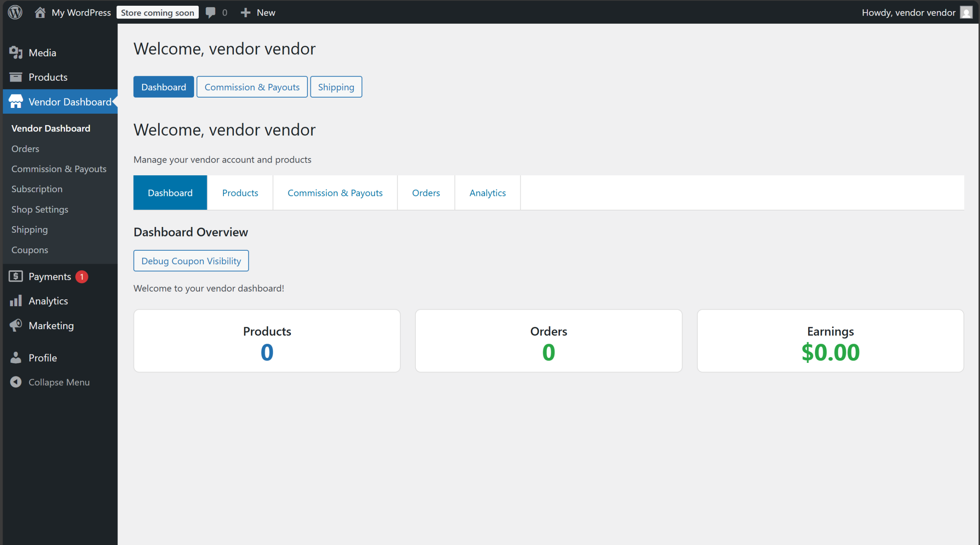Switch to the Products tab
980x545 pixels.
[x=240, y=193]
